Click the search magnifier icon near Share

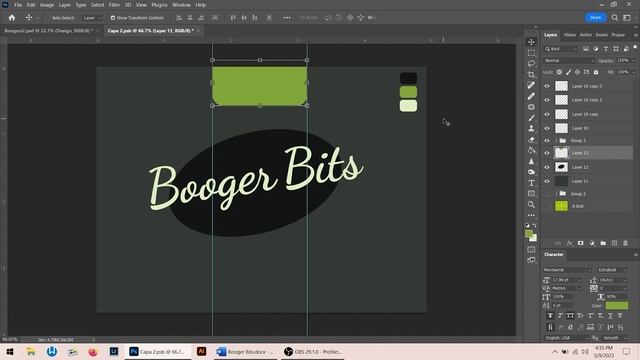615,18
